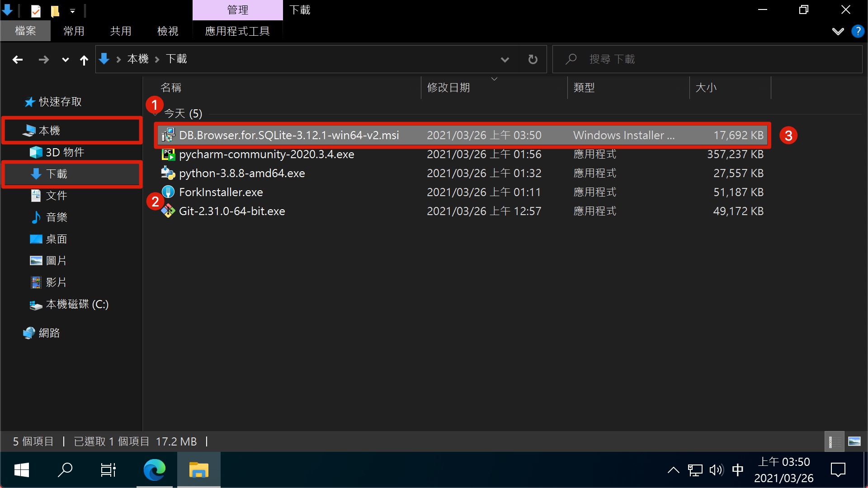The image size is (868, 488).
Task: Open the quick access toolbar customize dropdown
Action: [x=72, y=10]
